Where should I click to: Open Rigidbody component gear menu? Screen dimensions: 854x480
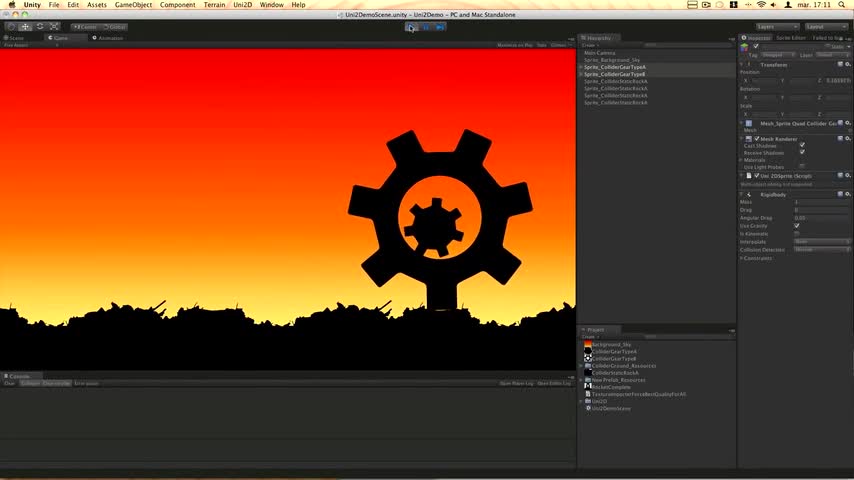[x=847, y=195]
